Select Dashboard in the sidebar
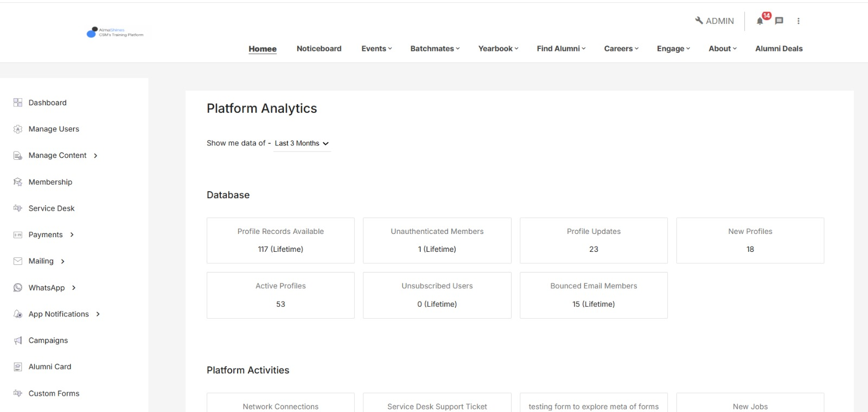This screenshot has width=868, height=412. (x=48, y=103)
